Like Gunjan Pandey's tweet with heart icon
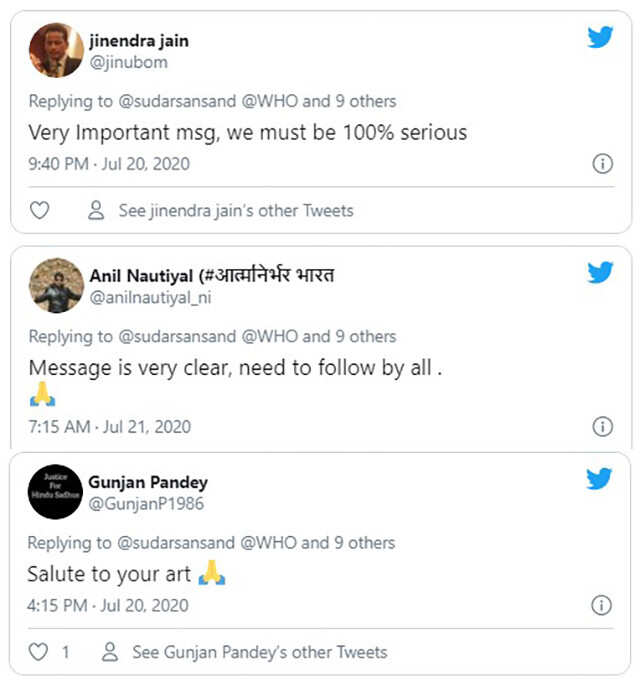The image size is (640, 687). point(39,652)
